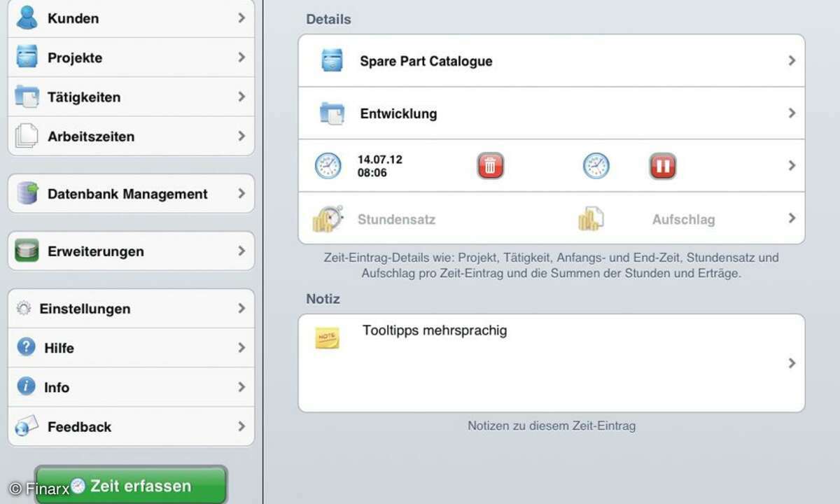Click the Tätigkeiten folder icon
This screenshot has height=504, width=840.
(27, 97)
